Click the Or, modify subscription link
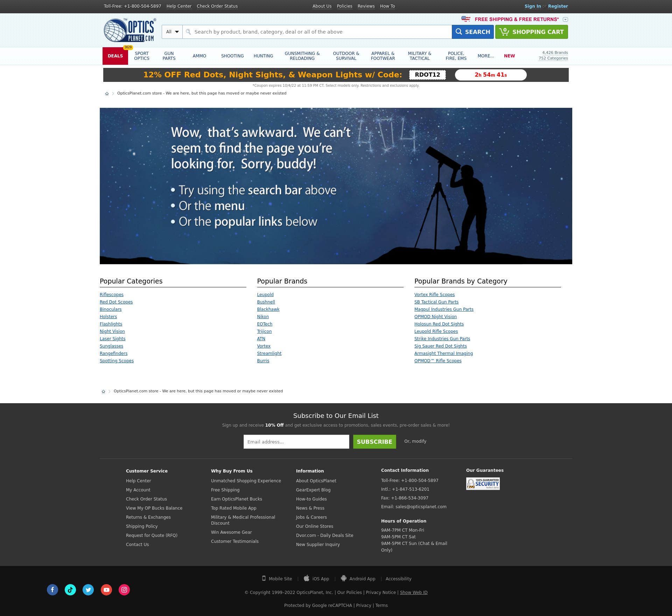Image resolution: width=672 pixels, height=616 pixels. (415, 441)
